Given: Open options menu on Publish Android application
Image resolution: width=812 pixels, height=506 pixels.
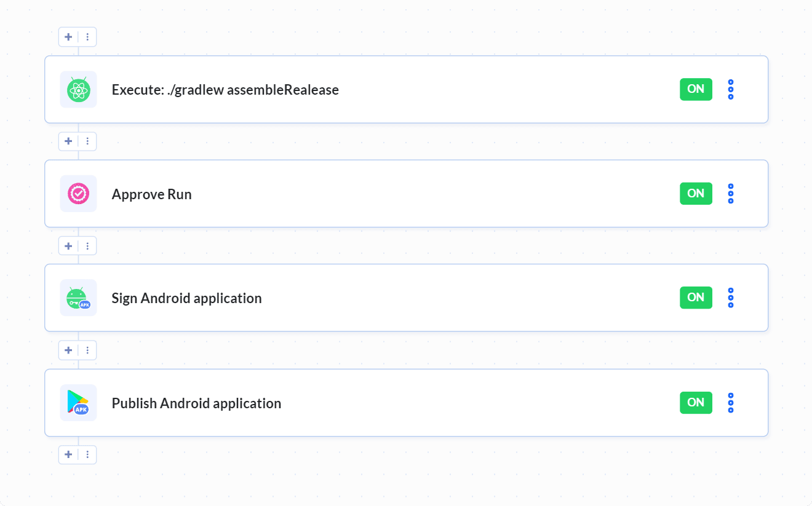Looking at the screenshot, I should pos(730,403).
